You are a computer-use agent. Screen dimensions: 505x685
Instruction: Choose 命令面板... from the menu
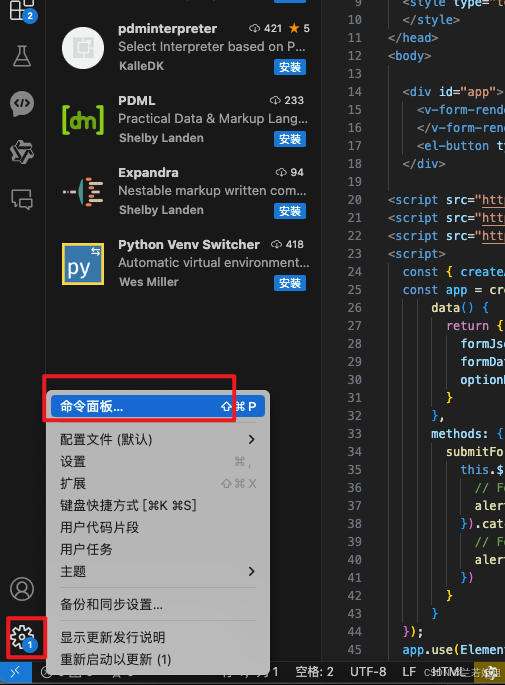[158, 406]
